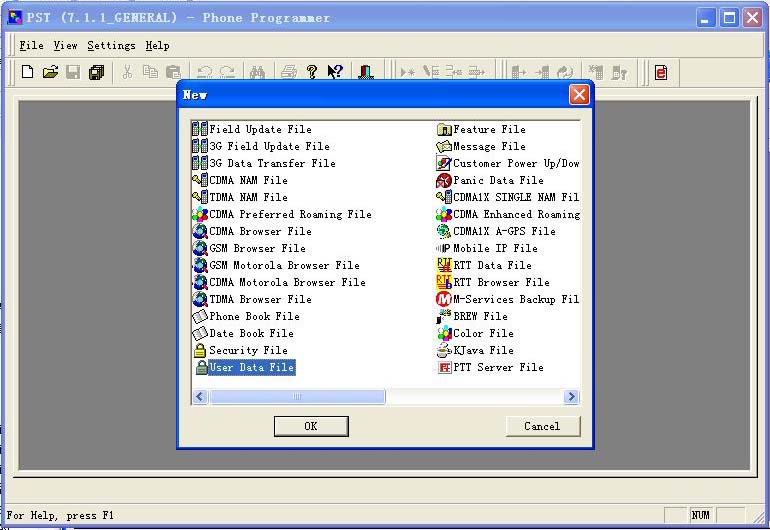The width and height of the screenshot is (770, 530).
Task: Click the New document toolbar icon
Action: pos(28,72)
